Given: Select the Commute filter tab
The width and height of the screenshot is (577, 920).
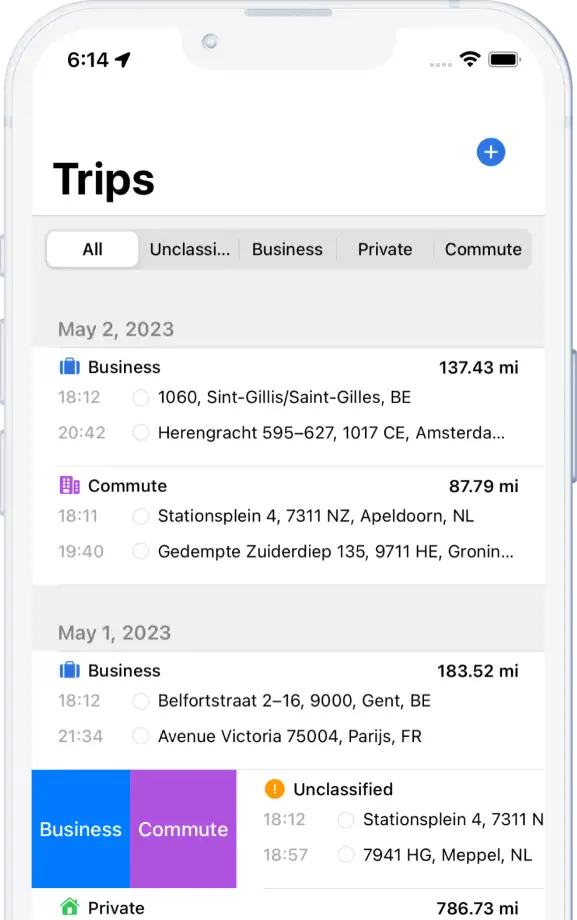Looking at the screenshot, I should 484,249.
